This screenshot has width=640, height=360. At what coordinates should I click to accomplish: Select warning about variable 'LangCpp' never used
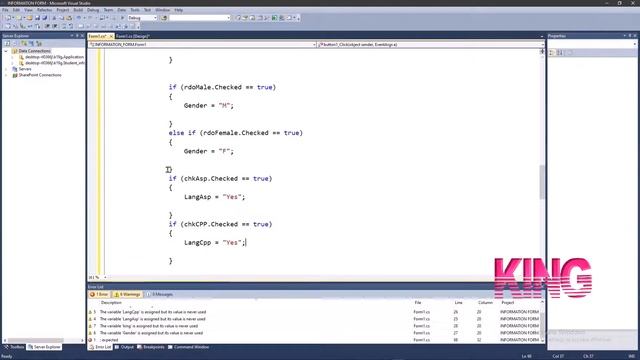[x=314, y=312]
